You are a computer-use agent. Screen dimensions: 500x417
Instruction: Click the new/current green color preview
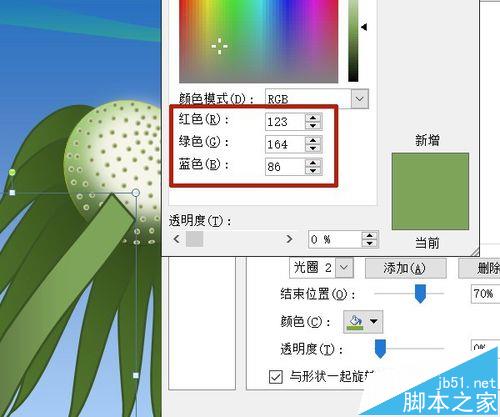click(x=430, y=191)
